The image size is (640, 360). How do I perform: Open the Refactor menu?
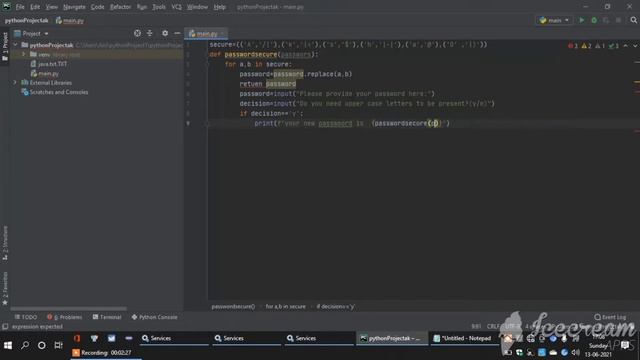click(120, 7)
